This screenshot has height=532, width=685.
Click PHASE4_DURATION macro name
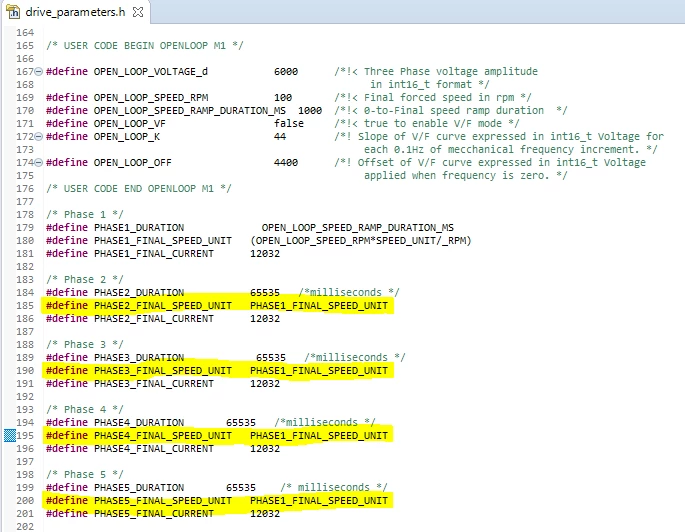click(139, 423)
